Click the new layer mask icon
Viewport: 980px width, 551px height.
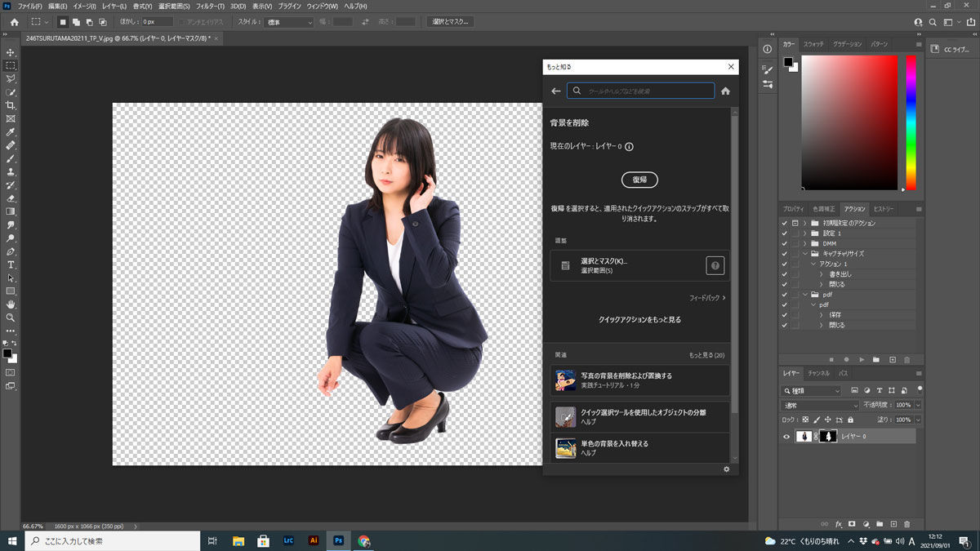[852, 523]
